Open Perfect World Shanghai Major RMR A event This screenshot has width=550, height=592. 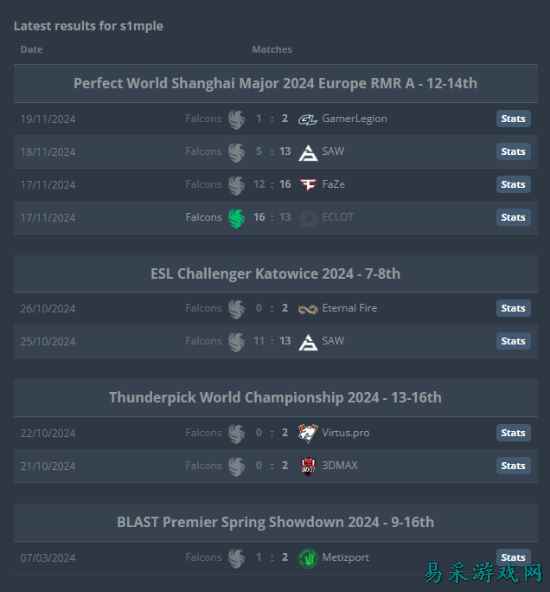(x=276, y=83)
